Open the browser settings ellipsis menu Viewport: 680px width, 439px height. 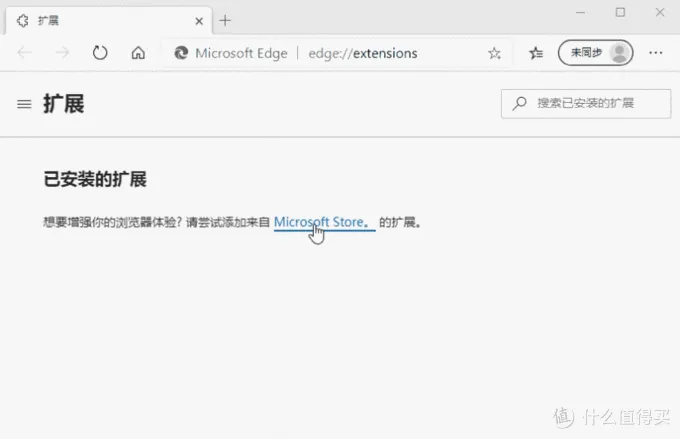tap(656, 53)
